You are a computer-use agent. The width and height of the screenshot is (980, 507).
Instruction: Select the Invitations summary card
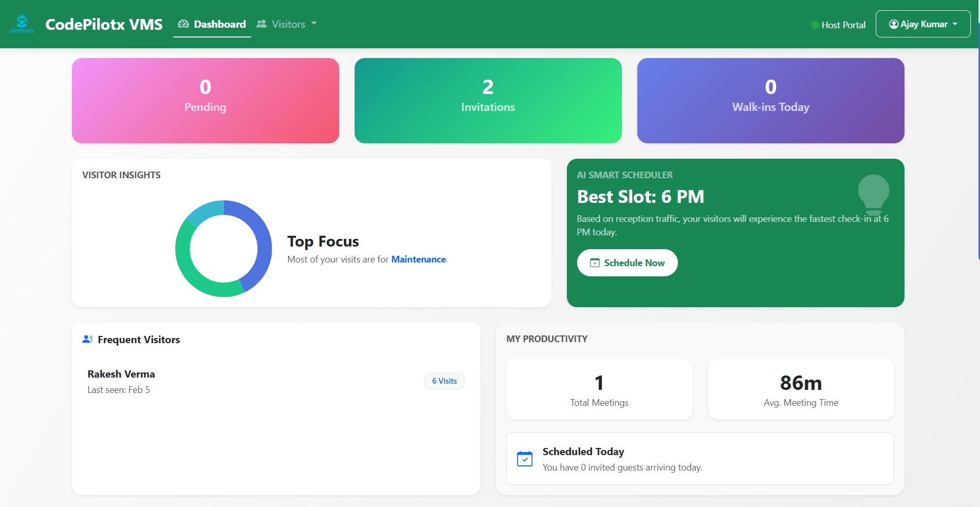488,100
